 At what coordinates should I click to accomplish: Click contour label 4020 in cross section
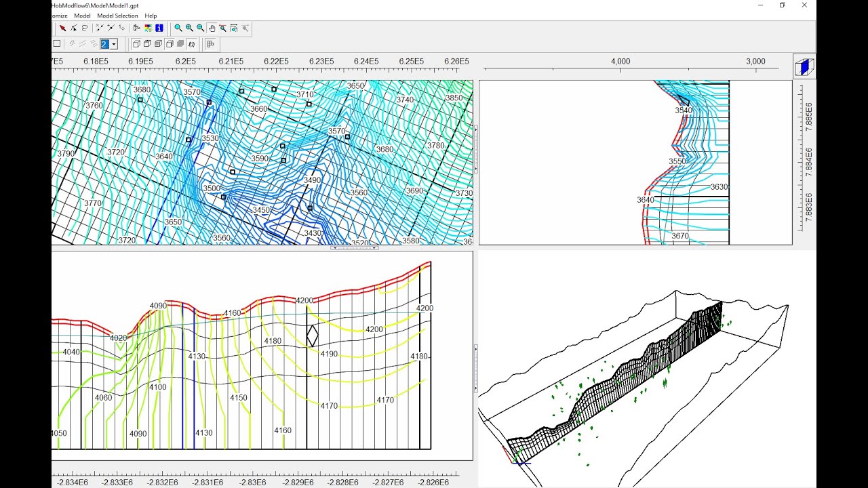tap(118, 338)
